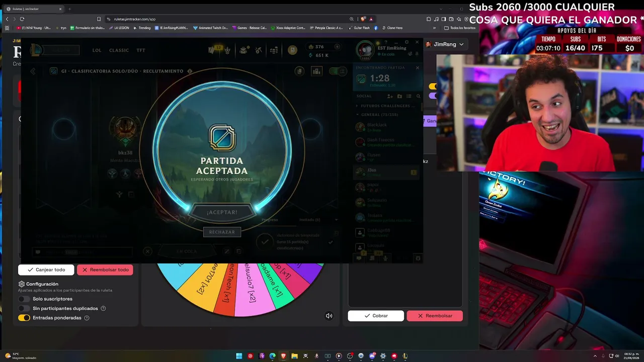Screen dimensions: 644x362
Task: Close the Ruletas JimTracker tab
Action: click(60, 9)
